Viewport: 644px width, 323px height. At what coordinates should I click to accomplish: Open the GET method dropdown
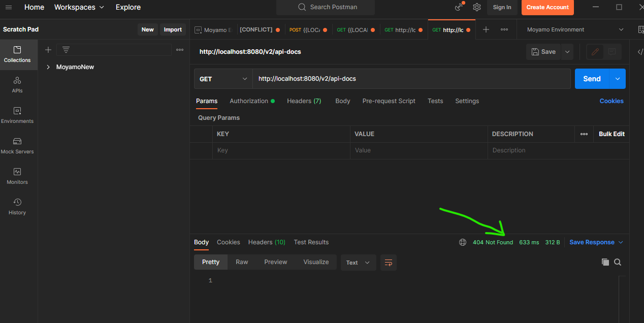(223, 79)
